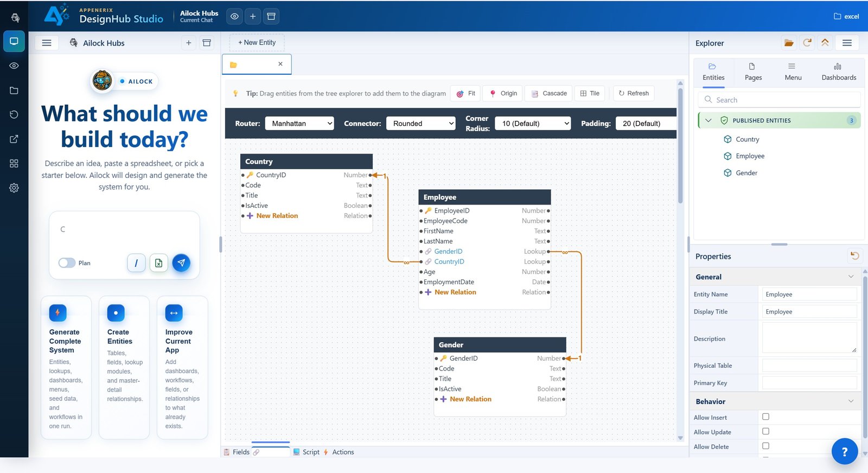Click the Explorer Search field
868x473 pixels.
point(779,100)
